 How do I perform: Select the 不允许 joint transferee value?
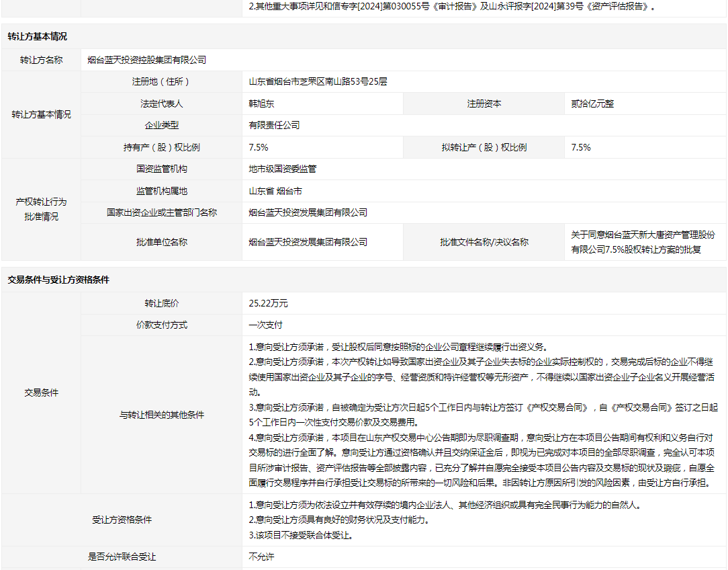pyautogui.click(x=261, y=557)
